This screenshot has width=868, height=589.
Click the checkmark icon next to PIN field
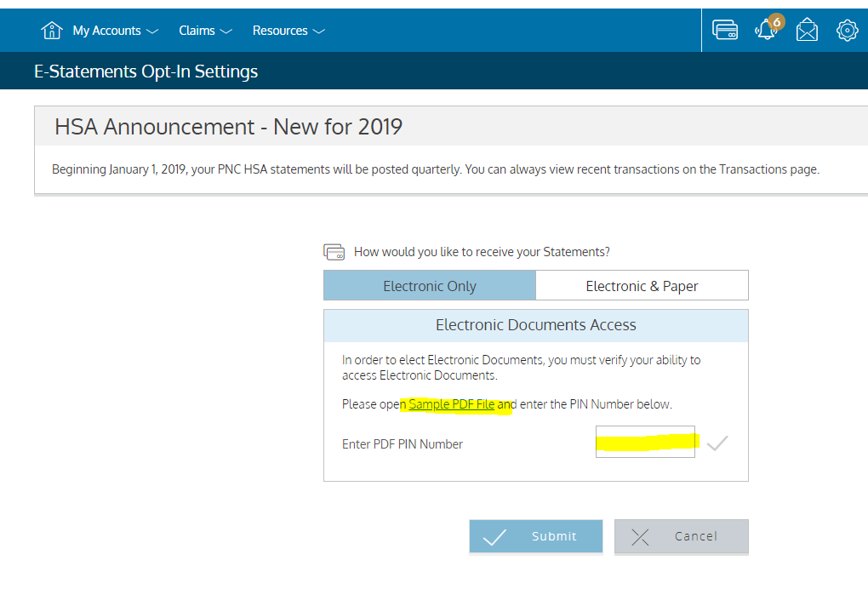(x=717, y=443)
